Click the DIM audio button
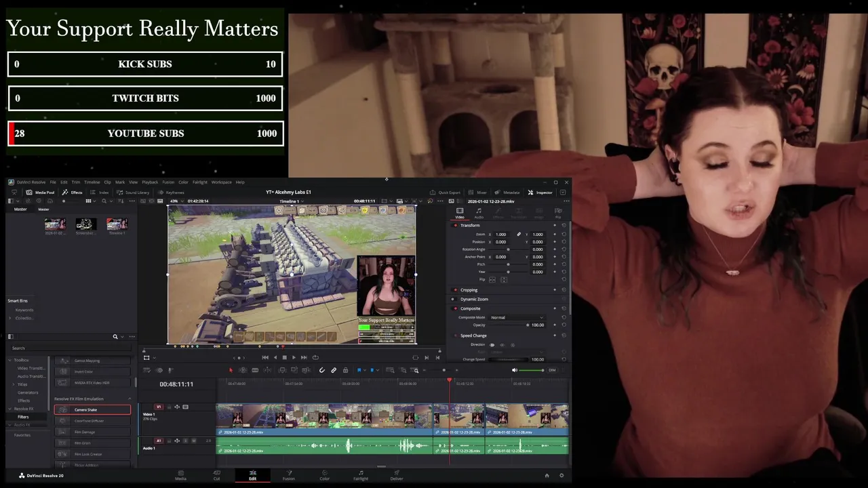868x488 pixels. (552, 370)
